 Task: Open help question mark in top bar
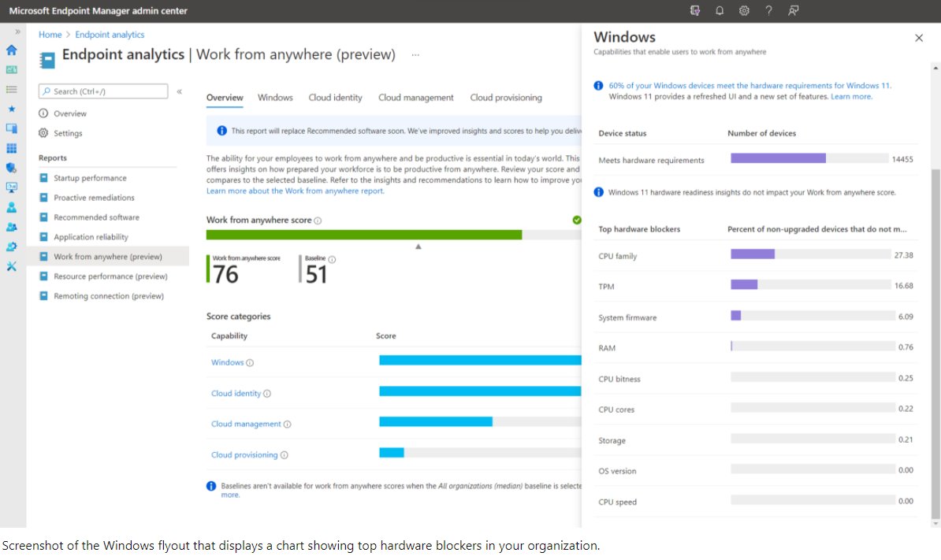[768, 11]
